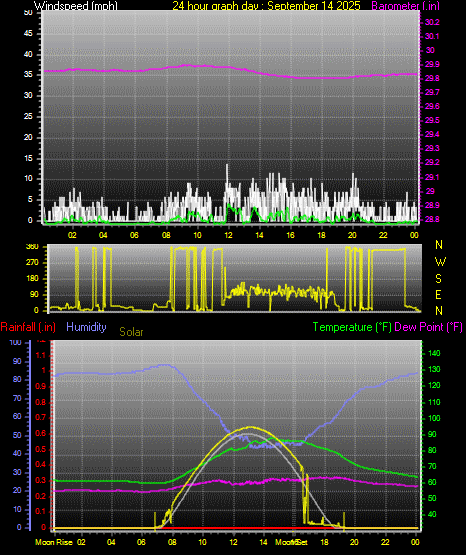Click the E wind direction label

[438, 295]
